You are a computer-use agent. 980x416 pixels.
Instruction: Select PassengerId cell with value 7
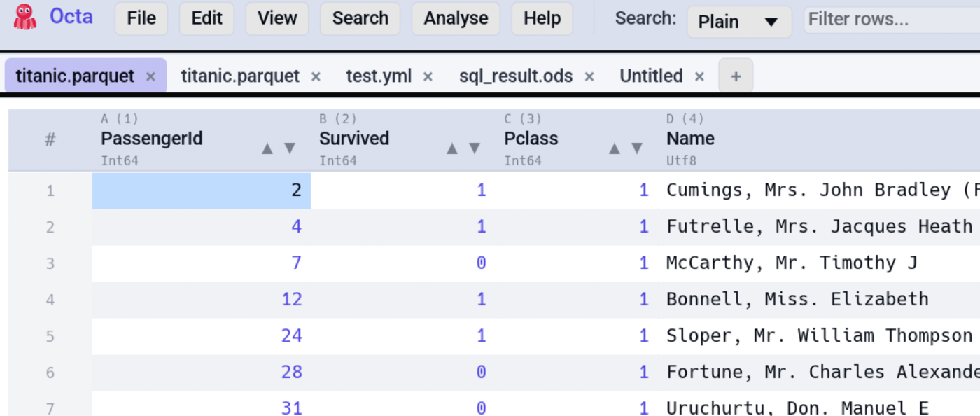[202, 263]
